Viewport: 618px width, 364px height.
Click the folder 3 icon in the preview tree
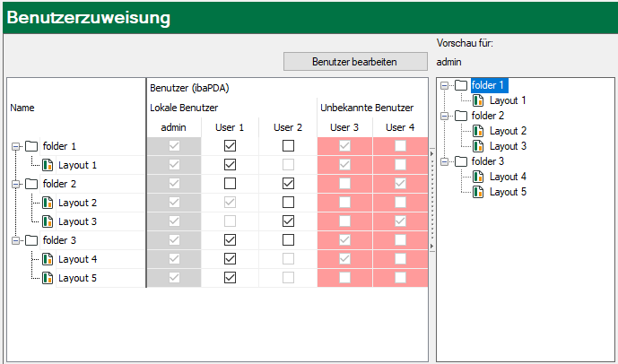(461, 161)
